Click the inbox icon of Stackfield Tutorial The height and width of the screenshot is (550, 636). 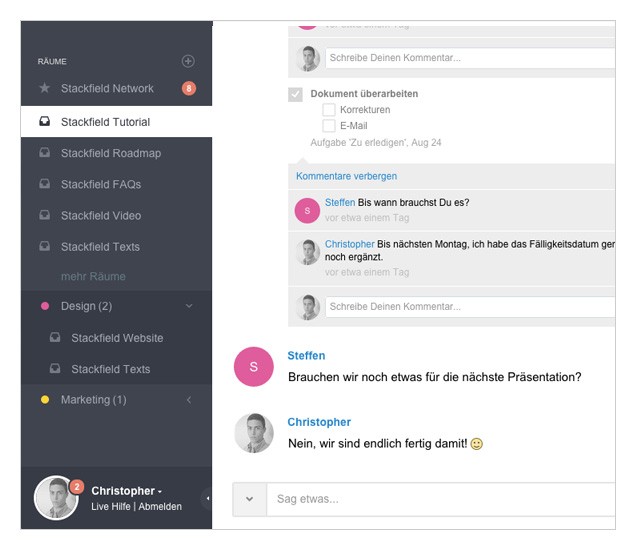[45, 121]
